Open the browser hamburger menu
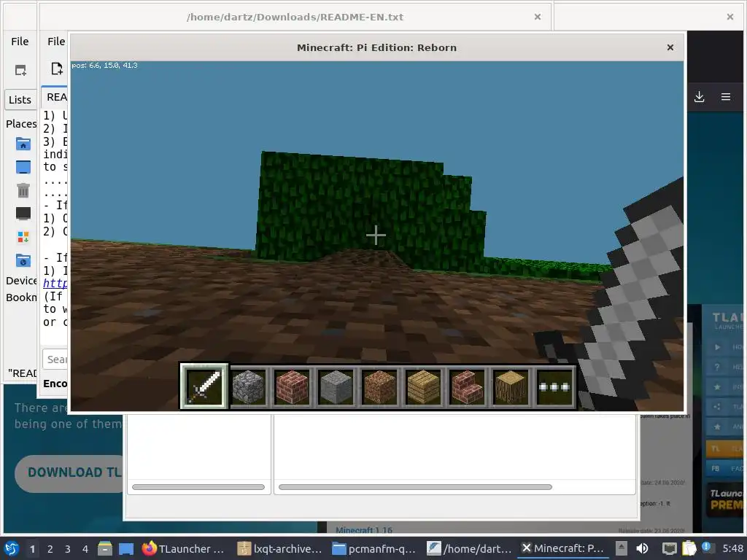The image size is (747, 560). pos(726,97)
